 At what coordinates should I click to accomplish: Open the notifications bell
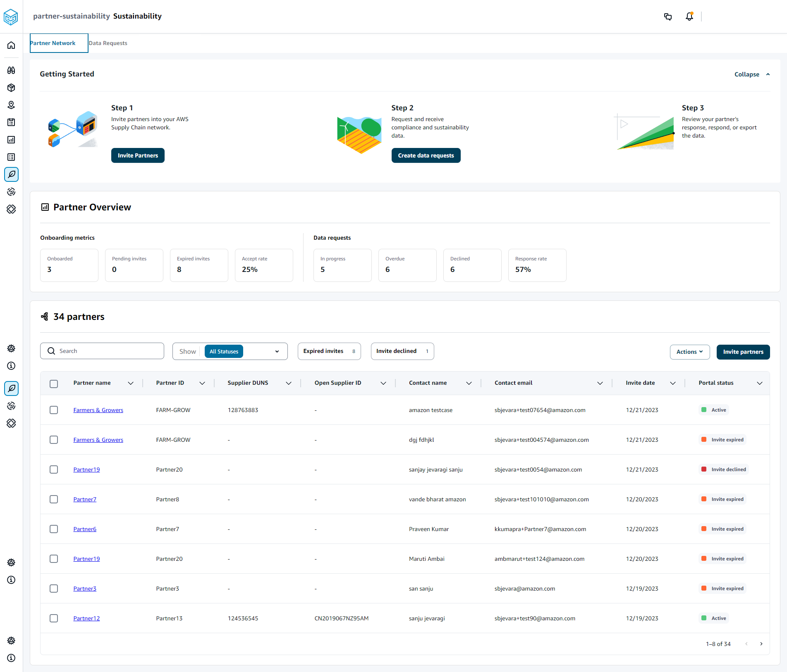tap(689, 17)
